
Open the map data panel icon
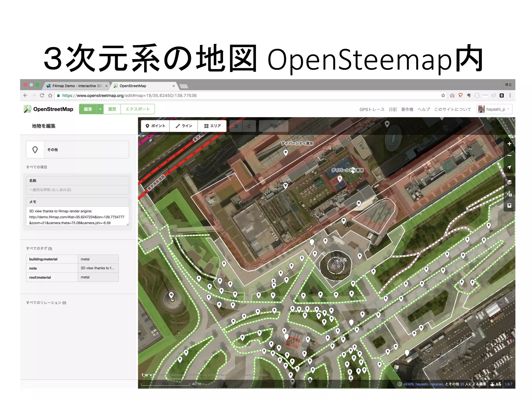[509, 194]
